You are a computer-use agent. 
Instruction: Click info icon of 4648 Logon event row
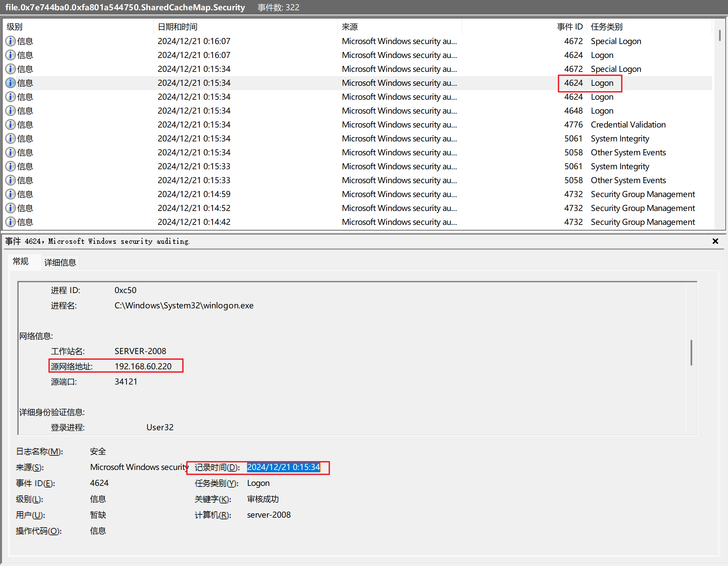tap(10, 111)
